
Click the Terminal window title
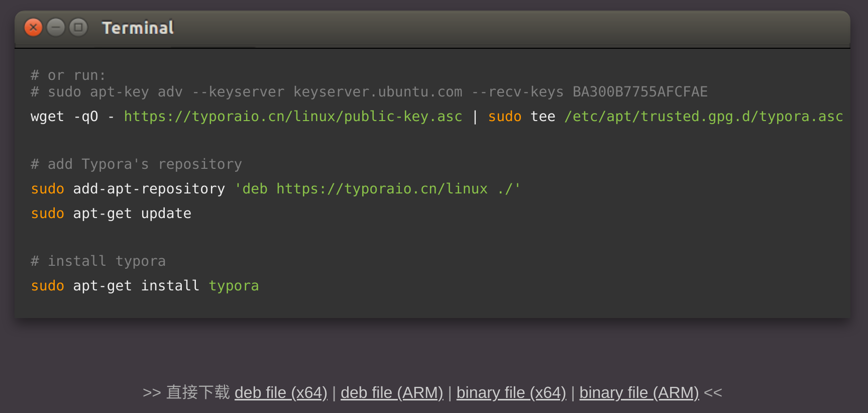pyautogui.click(x=138, y=28)
